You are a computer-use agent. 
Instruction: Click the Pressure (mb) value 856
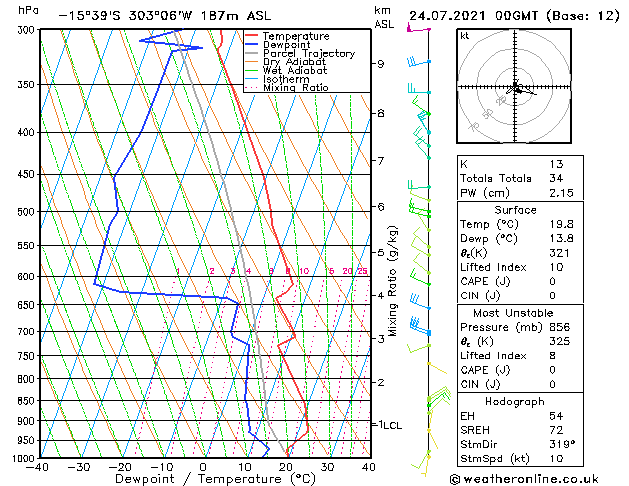559,327
